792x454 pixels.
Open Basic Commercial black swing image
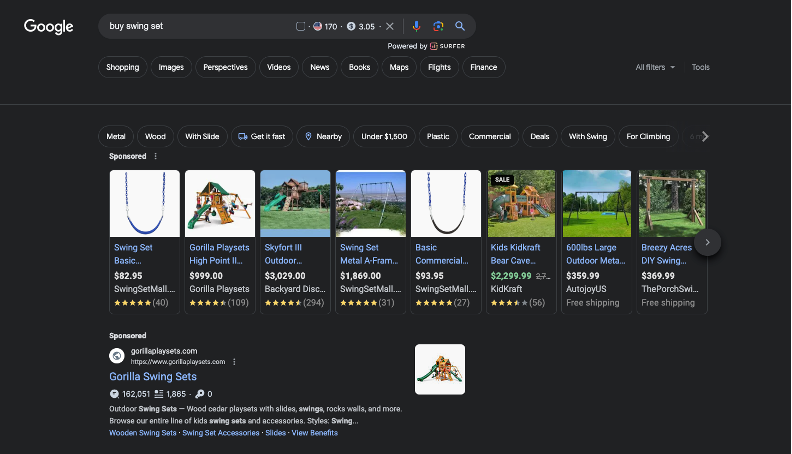(446, 204)
